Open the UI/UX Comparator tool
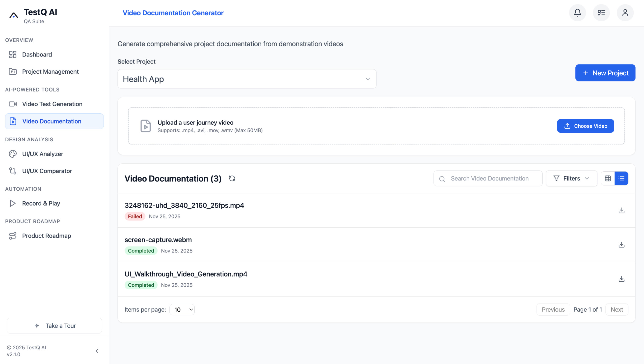 (x=47, y=171)
